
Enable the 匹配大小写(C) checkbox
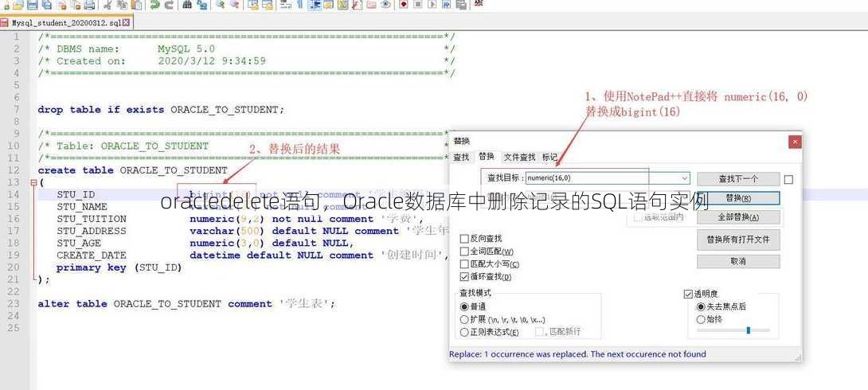(x=464, y=264)
